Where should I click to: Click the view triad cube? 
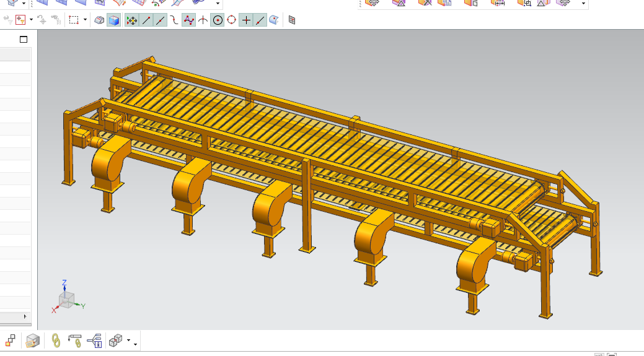pos(66,300)
